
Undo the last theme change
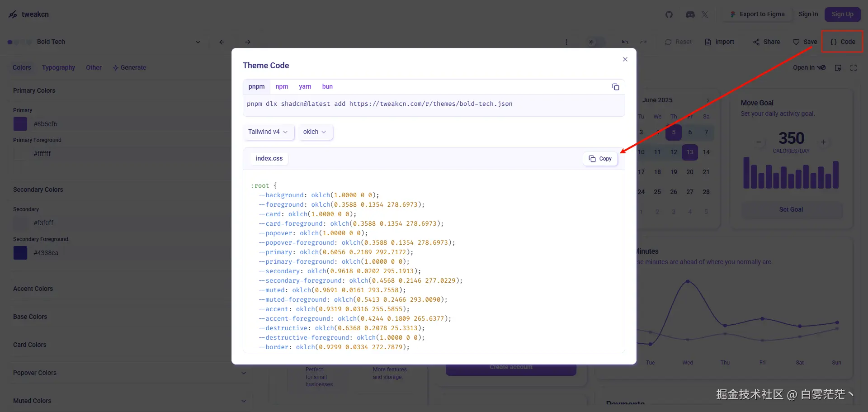(x=625, y=42)
